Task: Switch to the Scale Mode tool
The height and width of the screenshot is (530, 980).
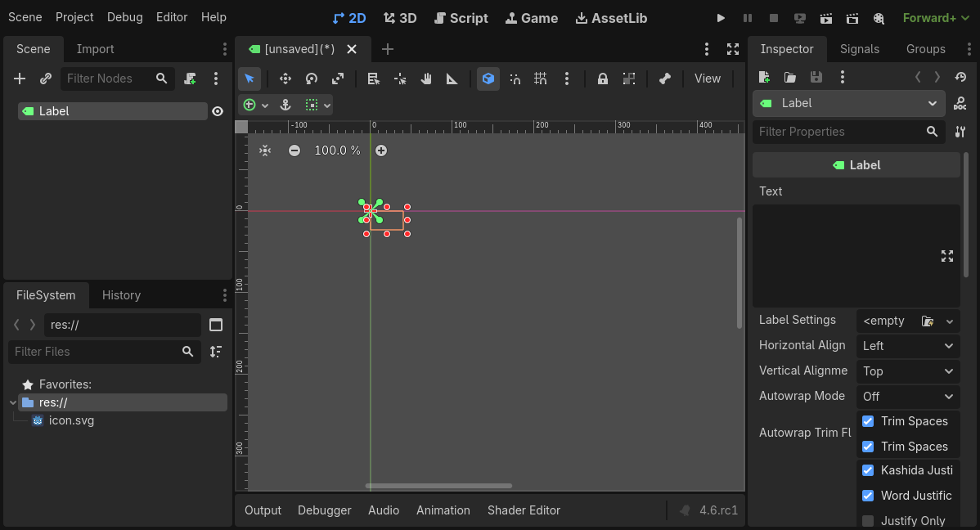Action: 338,79
